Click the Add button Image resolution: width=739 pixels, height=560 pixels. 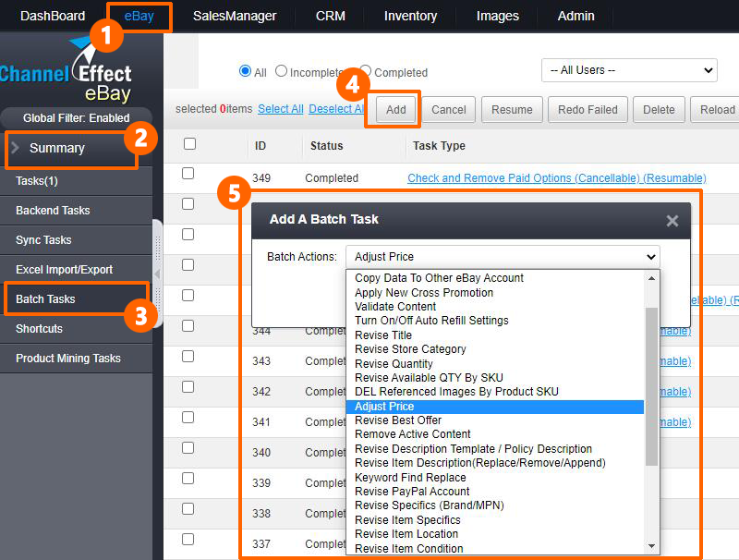(396, 109)
